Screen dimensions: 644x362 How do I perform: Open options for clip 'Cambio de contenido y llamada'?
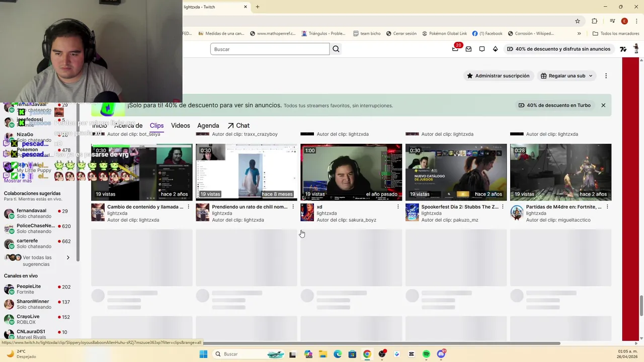click(189, 207)
